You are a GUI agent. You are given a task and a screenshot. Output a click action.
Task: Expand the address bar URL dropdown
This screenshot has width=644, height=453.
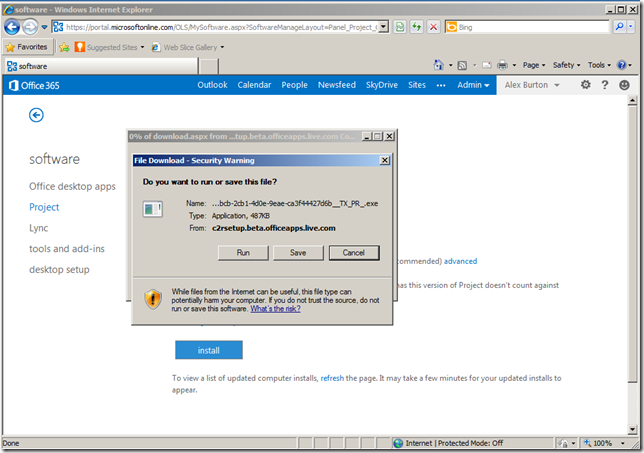pos(383,27)
